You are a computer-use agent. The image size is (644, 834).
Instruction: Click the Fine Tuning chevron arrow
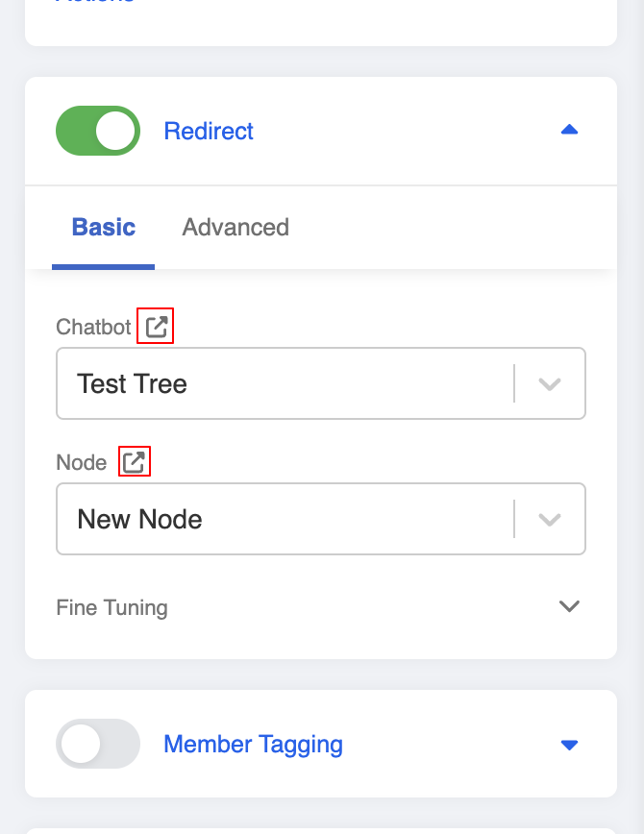pos(569,606)
